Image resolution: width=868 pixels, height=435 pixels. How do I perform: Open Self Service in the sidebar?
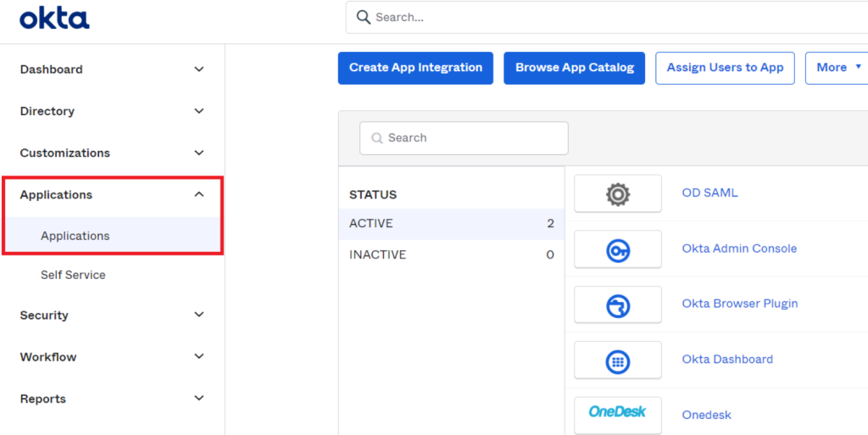[73, 275]
